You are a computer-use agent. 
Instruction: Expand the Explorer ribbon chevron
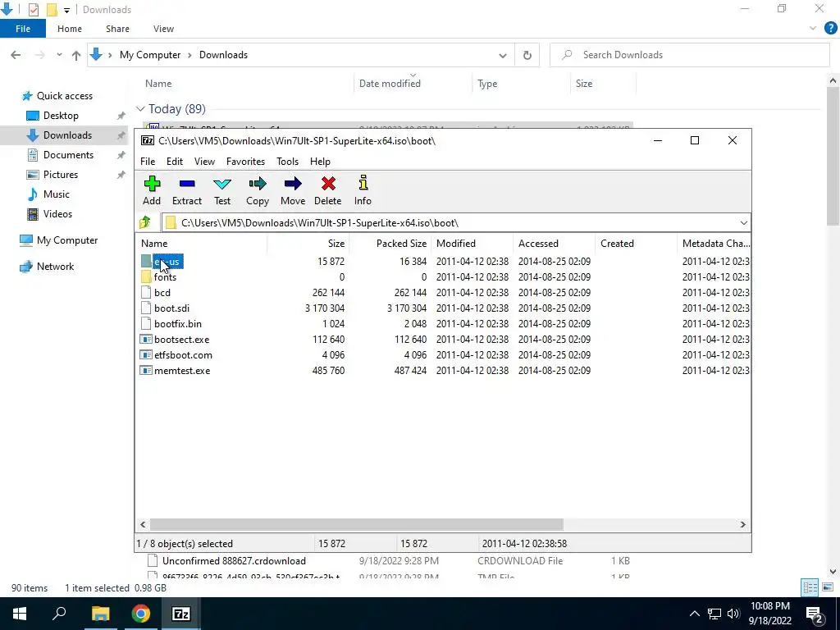click(x=813, y=29)
